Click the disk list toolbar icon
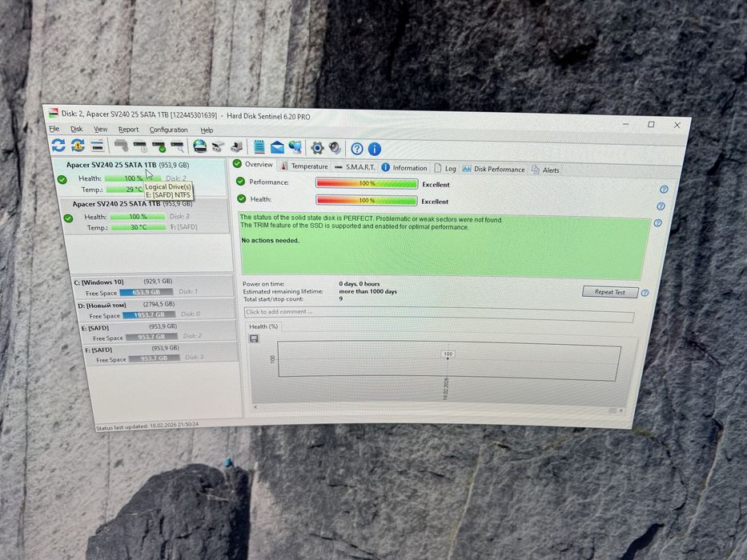 tap(98, 146)
